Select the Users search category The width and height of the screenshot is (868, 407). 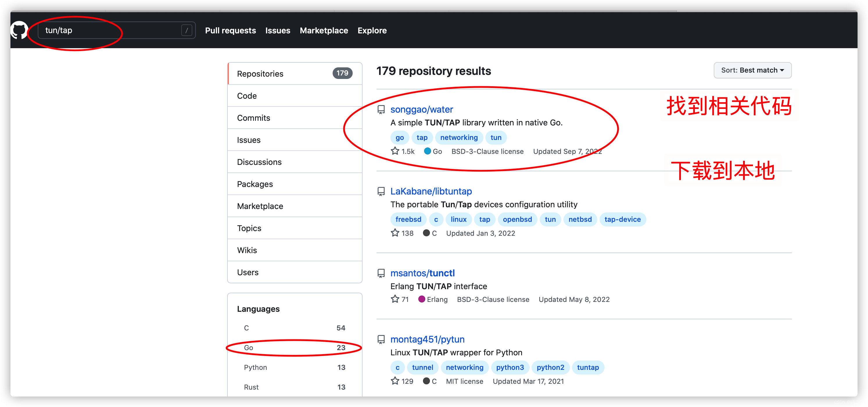(x=295, y=272)
